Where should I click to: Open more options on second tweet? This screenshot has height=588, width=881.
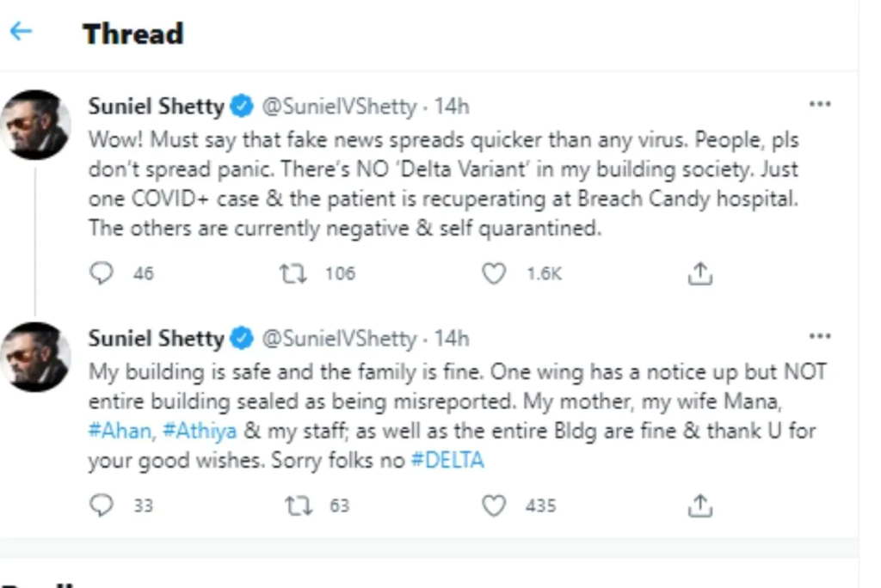[820, 337]
